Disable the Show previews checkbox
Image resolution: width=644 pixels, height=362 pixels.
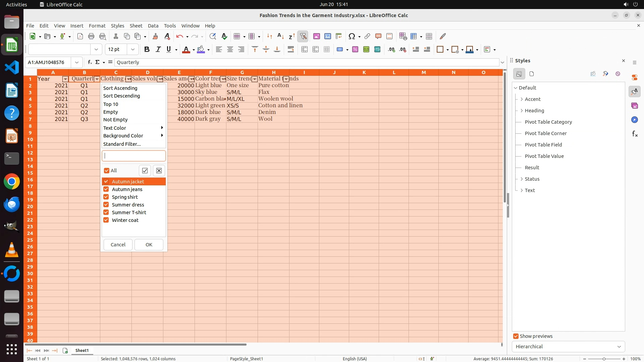(x=516, y=336)
